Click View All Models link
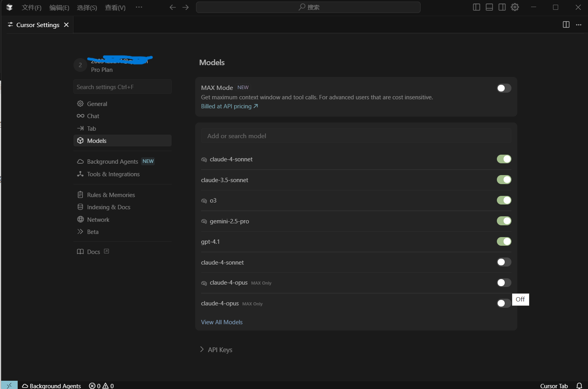 (x=222, y=322)
